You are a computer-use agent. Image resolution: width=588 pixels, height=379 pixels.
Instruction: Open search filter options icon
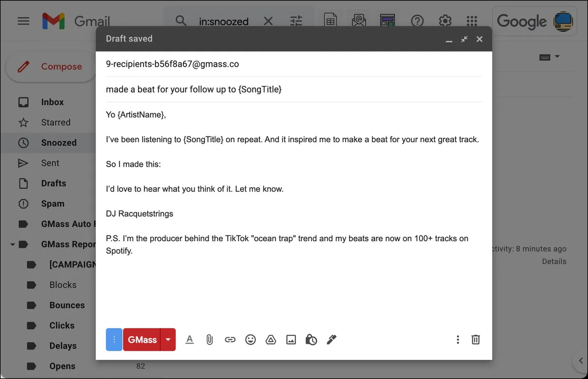pos(296,21)
